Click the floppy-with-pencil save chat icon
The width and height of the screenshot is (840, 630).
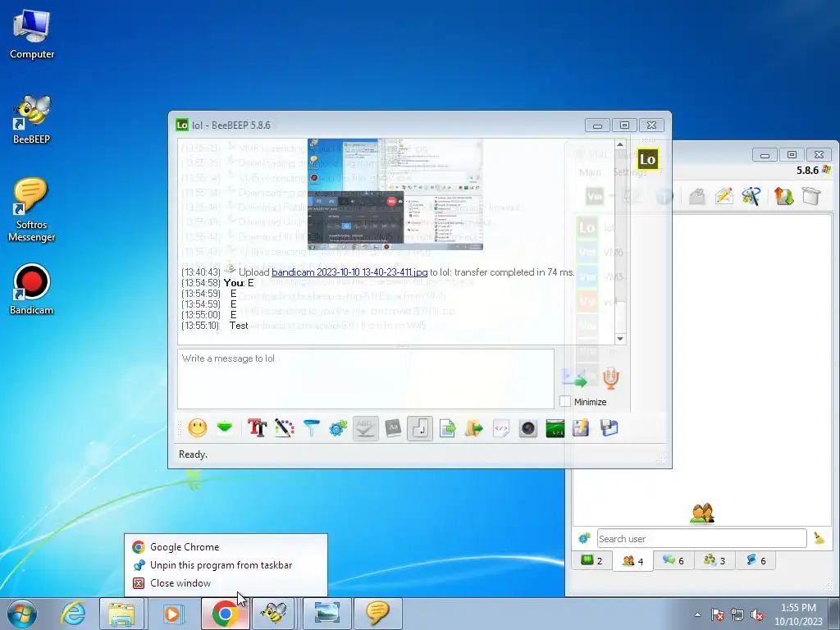click(582, 428)
